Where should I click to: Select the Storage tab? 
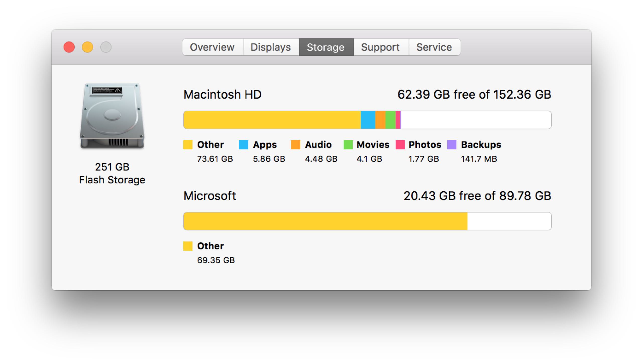pyautogui.click(x=326, y=47)
